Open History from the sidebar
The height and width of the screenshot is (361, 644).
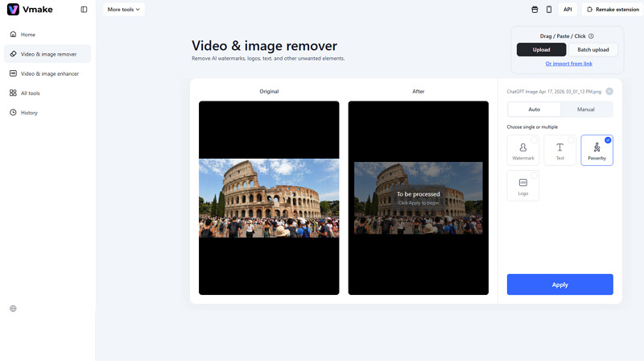[29, 113]
